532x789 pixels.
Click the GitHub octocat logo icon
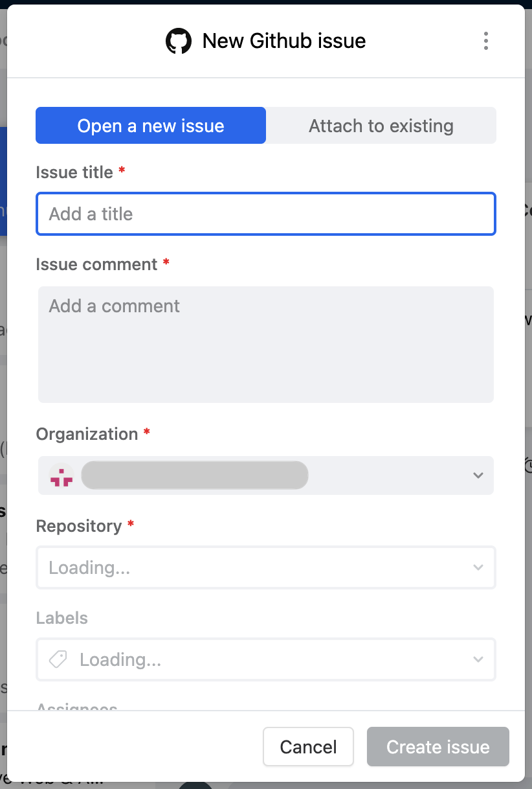click(179, 41)
